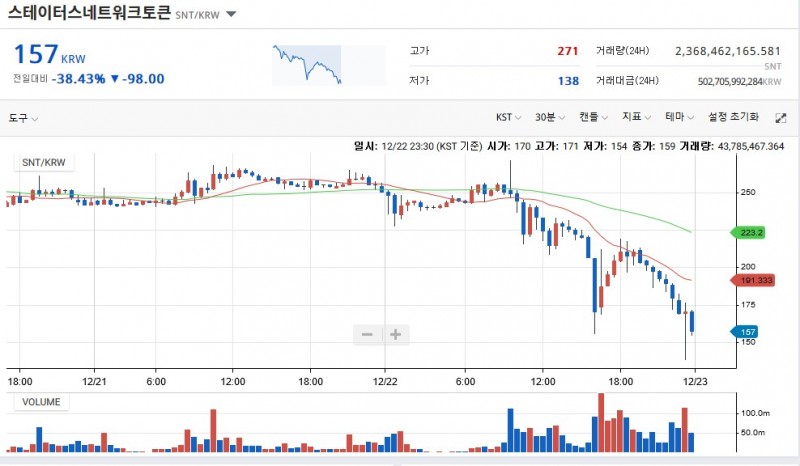
Task: Click 설정 초기화 reset settings button
Action: point(734,117)
